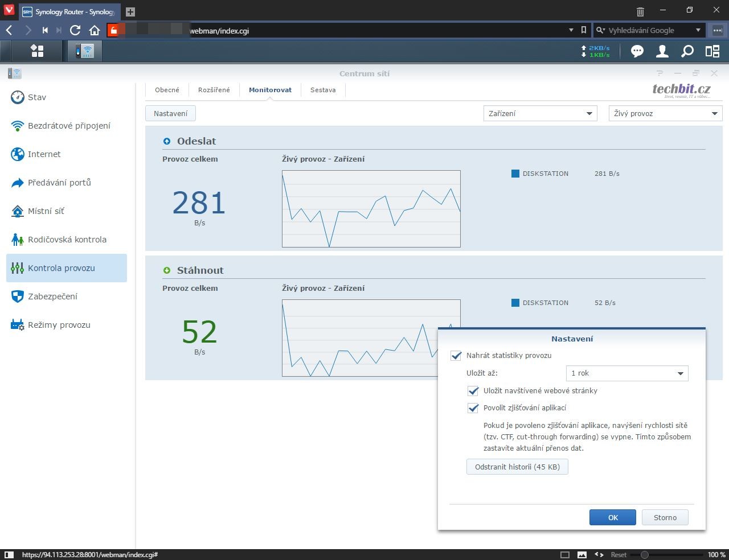Toggle Uložit navštívené webové stránky checkbox
729x560 pixels.
point(473,391)
